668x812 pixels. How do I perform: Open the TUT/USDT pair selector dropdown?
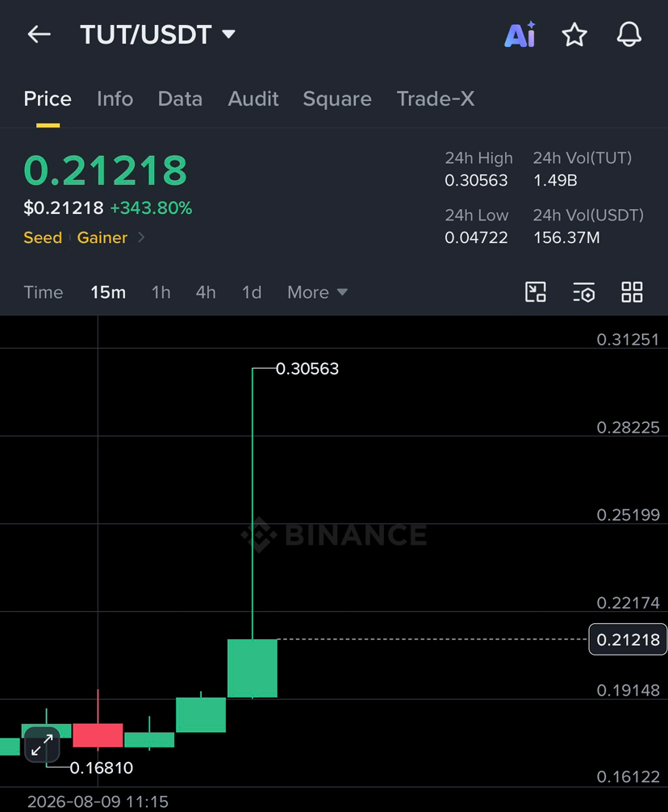coord(158,35)
